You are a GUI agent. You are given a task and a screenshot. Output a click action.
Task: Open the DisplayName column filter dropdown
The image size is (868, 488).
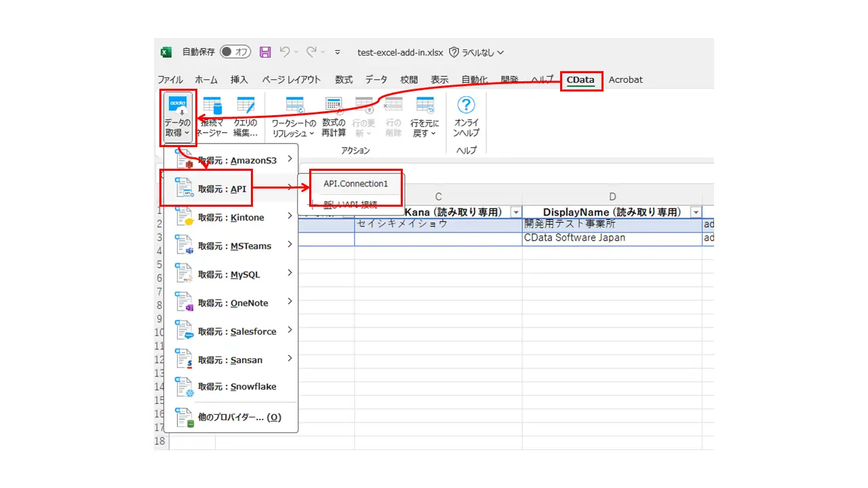pyautogui.click(x=695, y=212)
